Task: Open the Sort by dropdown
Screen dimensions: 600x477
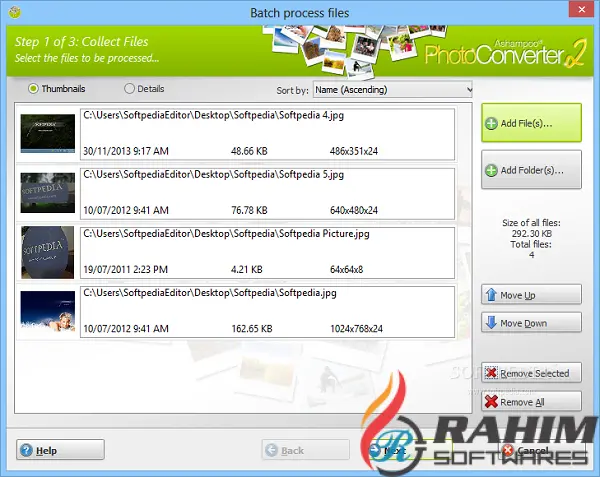Action: pyautogui.click(x=393, y=90)
